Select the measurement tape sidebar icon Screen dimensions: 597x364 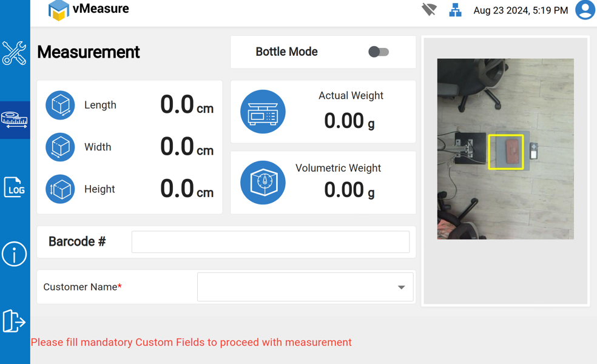[14, 120]
